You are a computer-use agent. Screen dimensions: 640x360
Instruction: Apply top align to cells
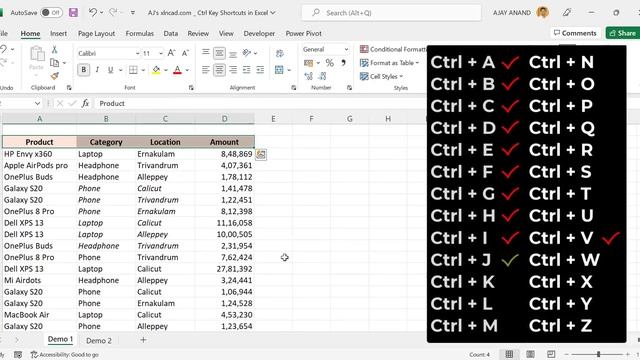coord(206,53)
